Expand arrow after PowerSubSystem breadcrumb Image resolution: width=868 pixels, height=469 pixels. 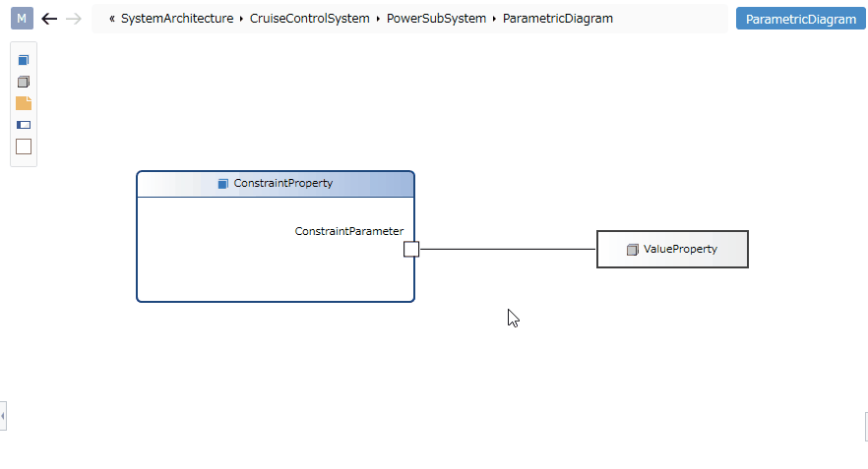coord(494,19)
